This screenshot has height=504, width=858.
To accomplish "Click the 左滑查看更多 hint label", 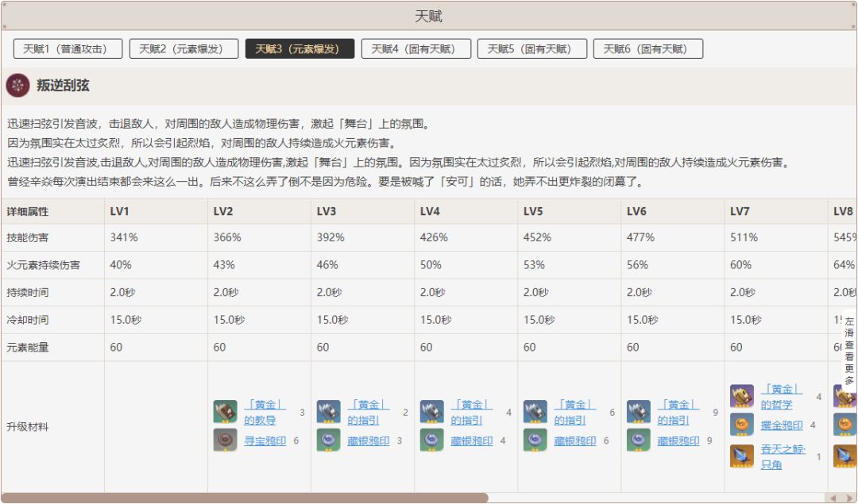I will pos(849,350).
